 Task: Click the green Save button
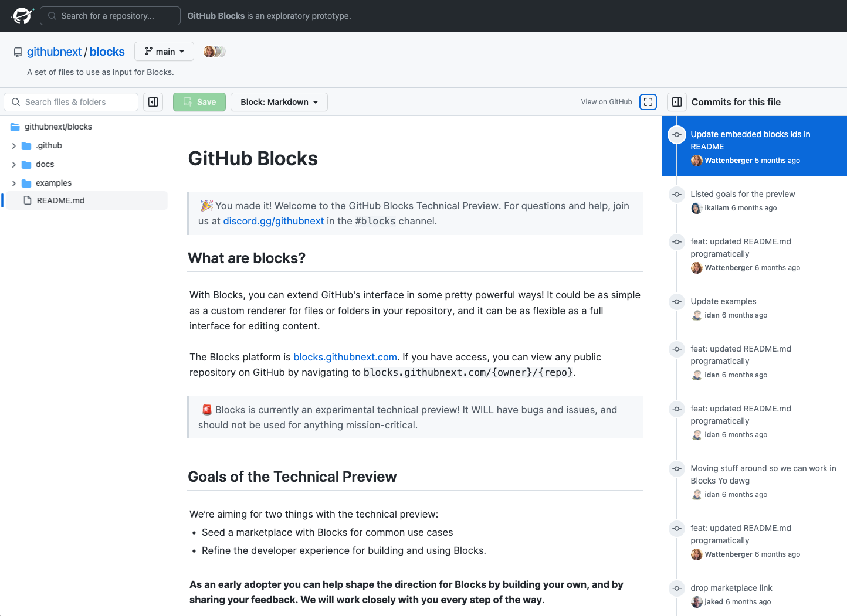[199, 102]
